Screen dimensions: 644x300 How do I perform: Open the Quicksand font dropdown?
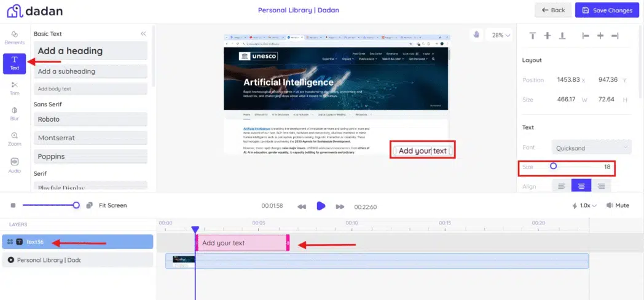591,148
